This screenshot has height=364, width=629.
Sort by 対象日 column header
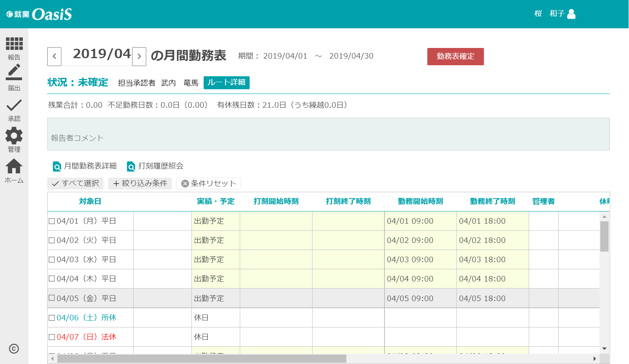[x=90, y=201]
